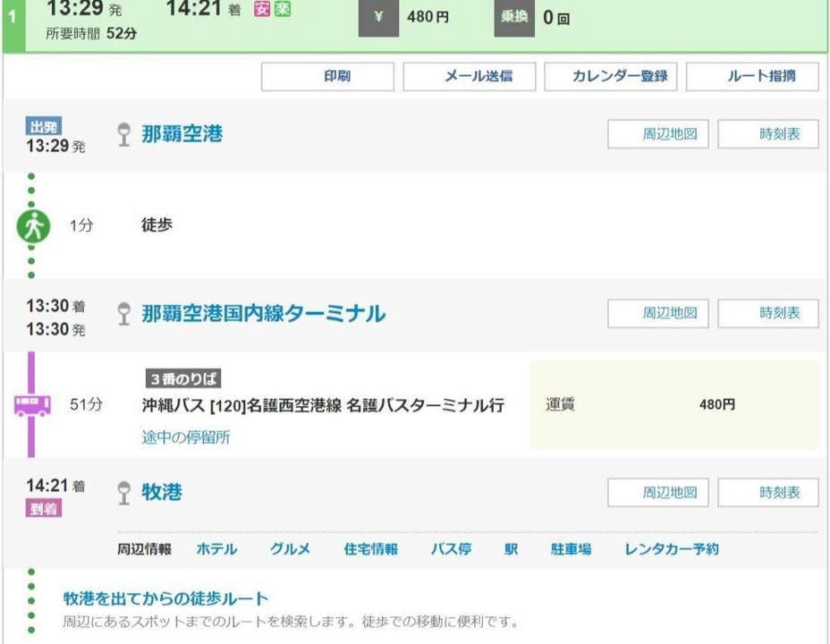The image size is (830, 644).
Task: Click the ルート指摘 button
Action: 752,77
